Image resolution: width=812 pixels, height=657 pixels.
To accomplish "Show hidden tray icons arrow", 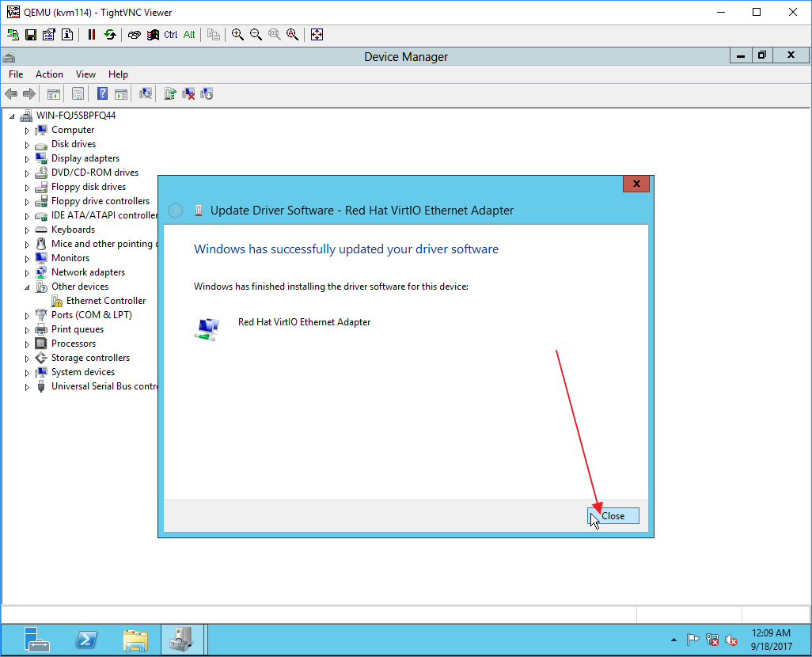I will pyautogui.click(x=674, y=640).
